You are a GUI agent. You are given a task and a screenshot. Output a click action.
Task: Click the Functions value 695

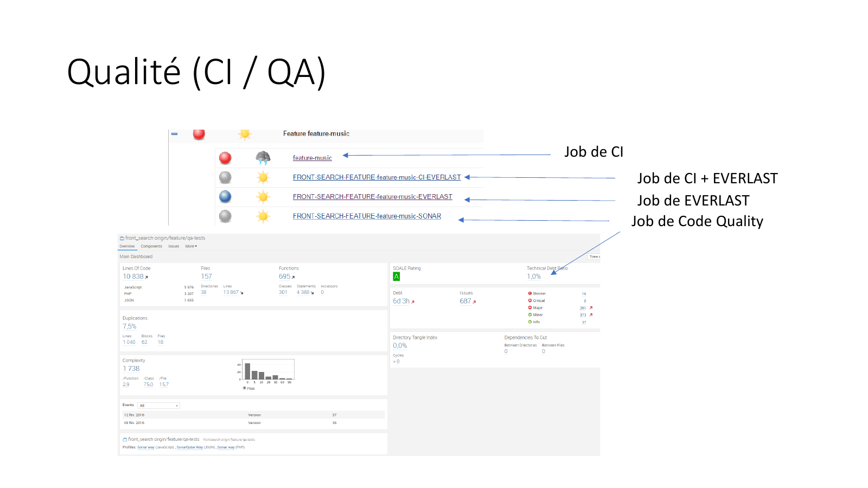pyautogui.click(x=285, y=277)
